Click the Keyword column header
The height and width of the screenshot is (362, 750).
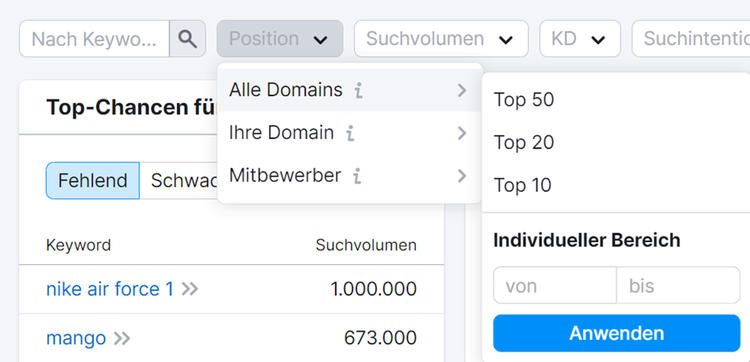(x=78, y=245)
